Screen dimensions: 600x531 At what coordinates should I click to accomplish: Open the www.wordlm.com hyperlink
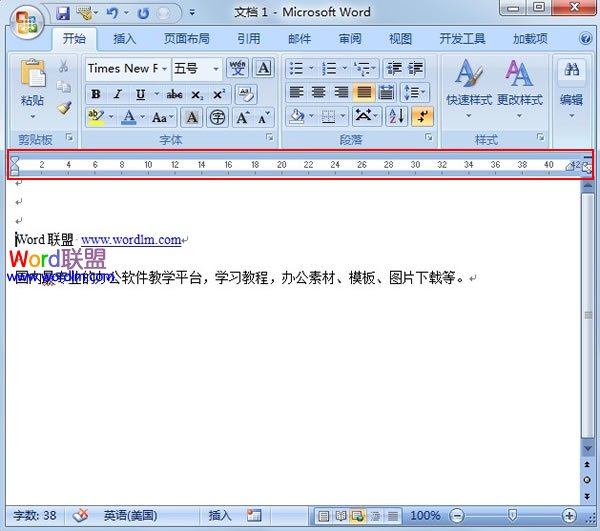click(x=131, y=240)
